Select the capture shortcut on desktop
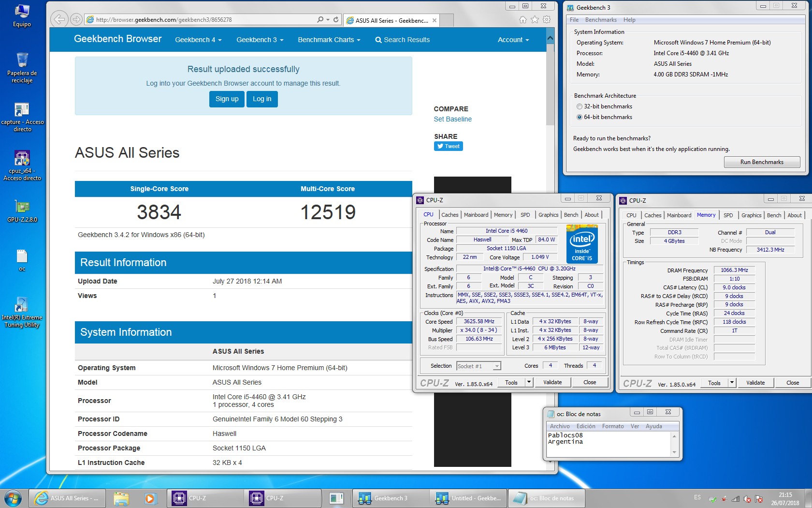This screenshot has height=508, width=812. (x=22, y=117)
